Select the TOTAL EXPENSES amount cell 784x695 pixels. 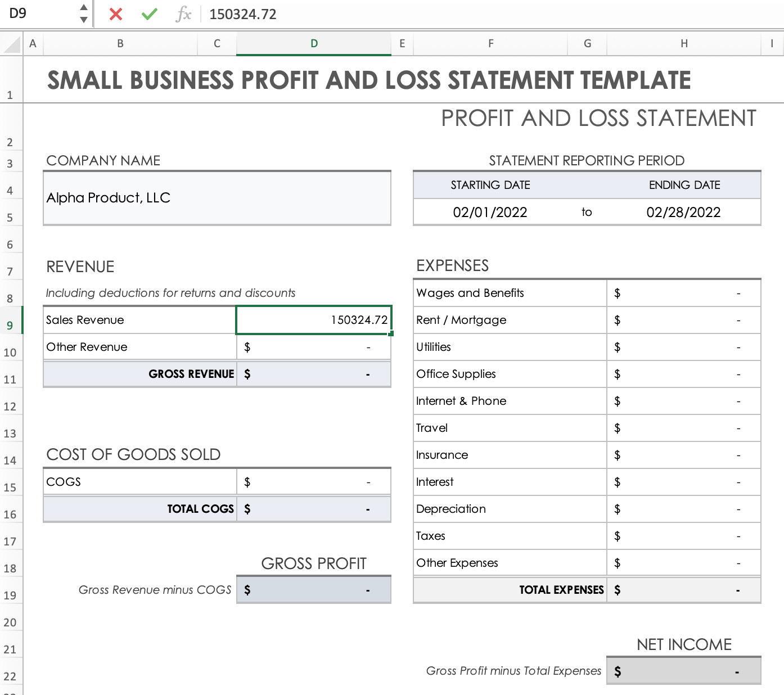(683, 590)
